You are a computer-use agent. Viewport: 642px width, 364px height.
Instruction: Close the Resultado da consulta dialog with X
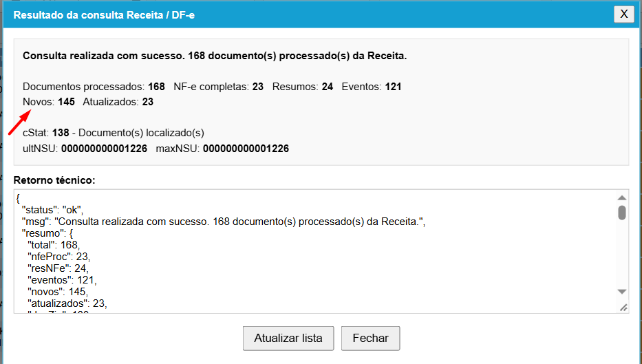pos(624,14)
